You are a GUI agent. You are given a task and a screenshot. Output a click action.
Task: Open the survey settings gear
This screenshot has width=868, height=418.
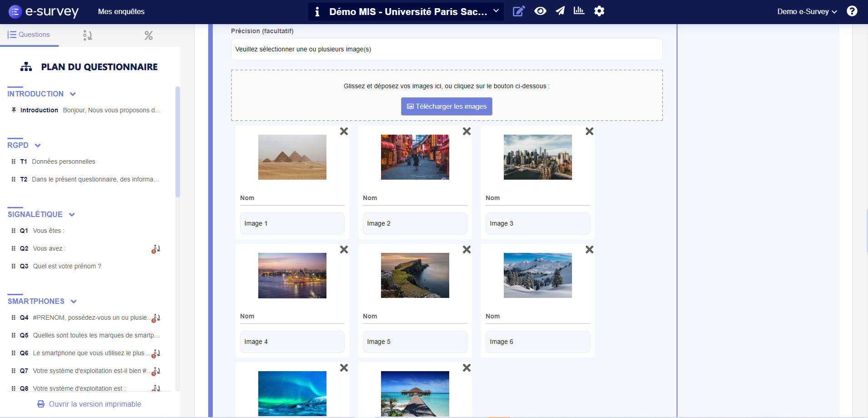click(599, 11)
